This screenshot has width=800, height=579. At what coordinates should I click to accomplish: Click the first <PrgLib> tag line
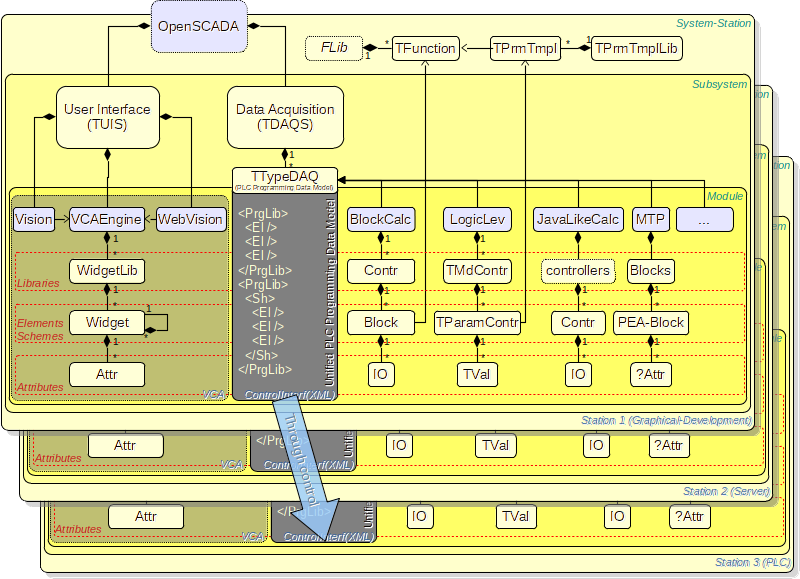(263, 213)
